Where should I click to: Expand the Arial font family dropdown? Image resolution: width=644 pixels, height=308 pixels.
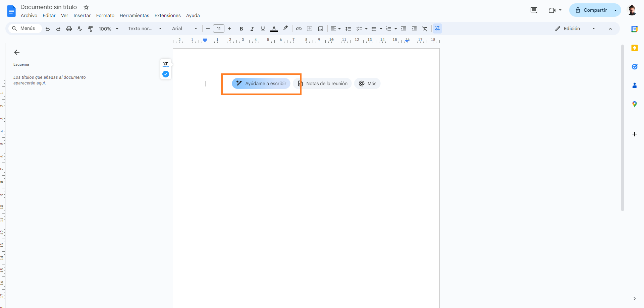click(184, 29)
